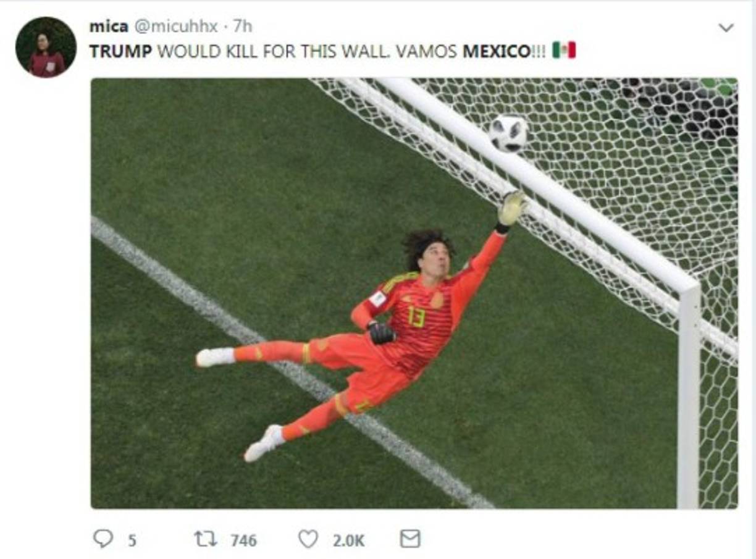Click the goalkeeper's outstretched yellow glove
The image size is (756, 559).
click(x=512, y=209)
